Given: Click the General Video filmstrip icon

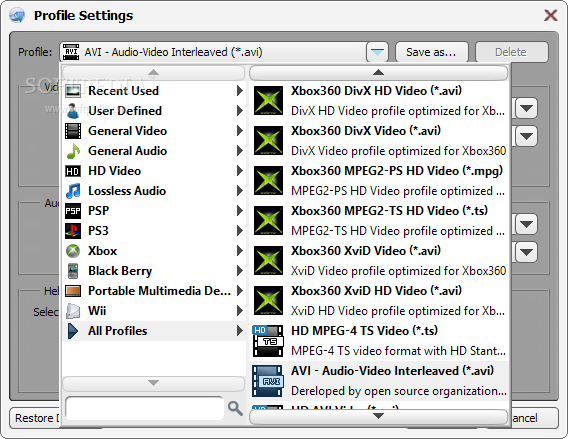Looking at the screenshot, I should [x=73, y=131].
